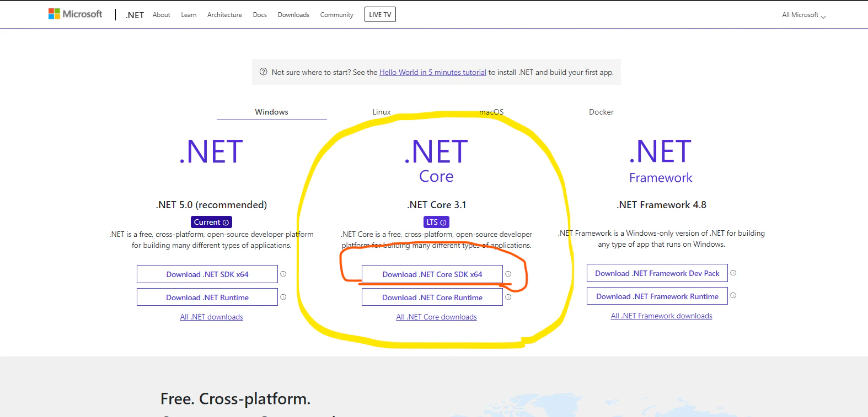Switch to the Docker tab
868x417 pixels.
pyautogui.click(x=601, y=112)
